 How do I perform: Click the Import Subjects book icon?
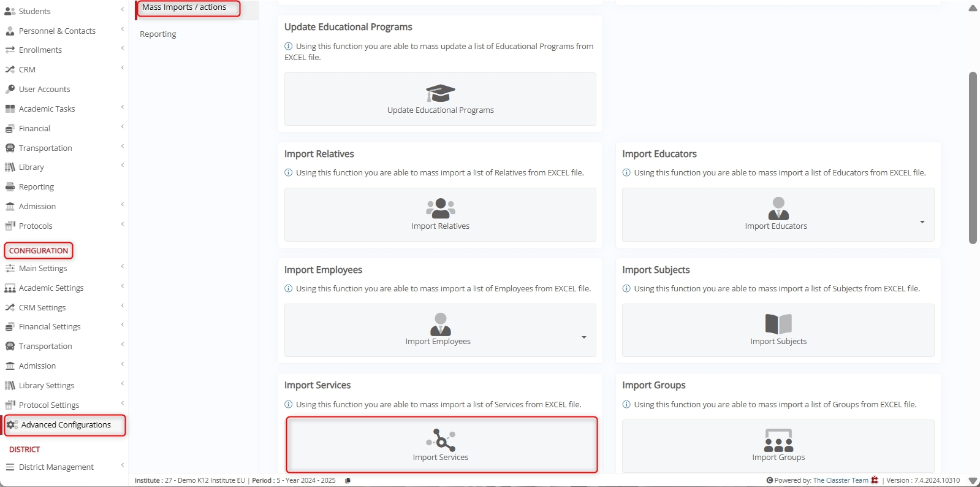click(x=778, y=323)
